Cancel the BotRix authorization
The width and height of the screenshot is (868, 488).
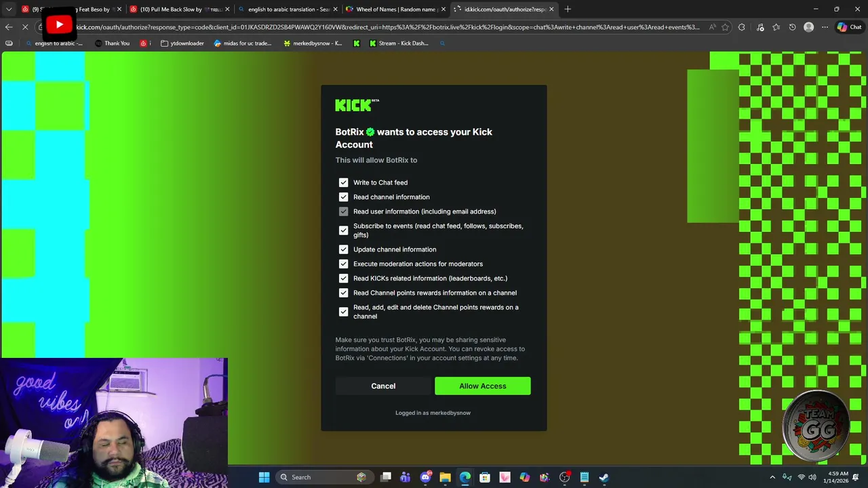pyautogui.click(x=383, y=386)
